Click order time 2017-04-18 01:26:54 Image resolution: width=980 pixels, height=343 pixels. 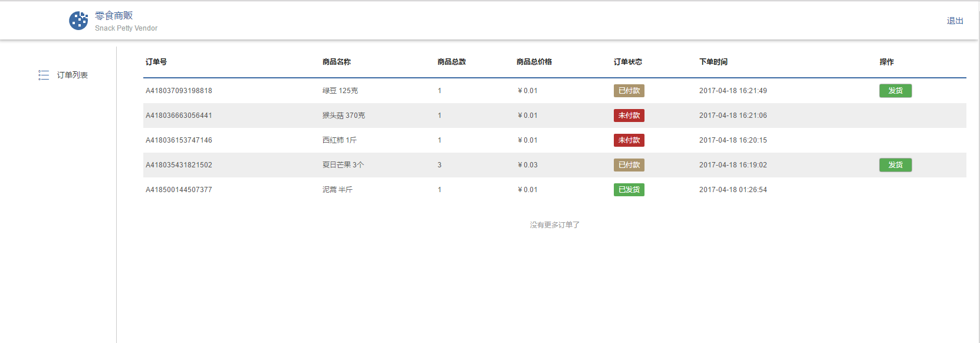point(733,190)
